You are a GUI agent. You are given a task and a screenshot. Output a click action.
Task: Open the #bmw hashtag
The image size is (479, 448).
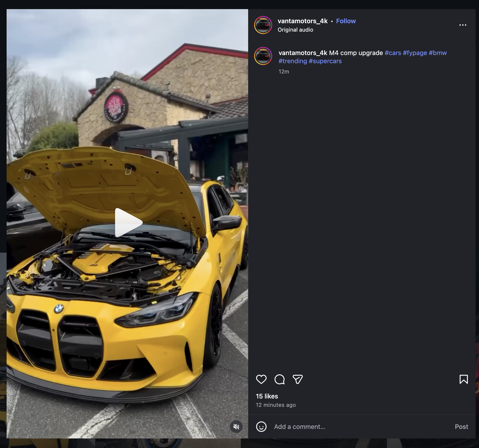tap(438, 53)
